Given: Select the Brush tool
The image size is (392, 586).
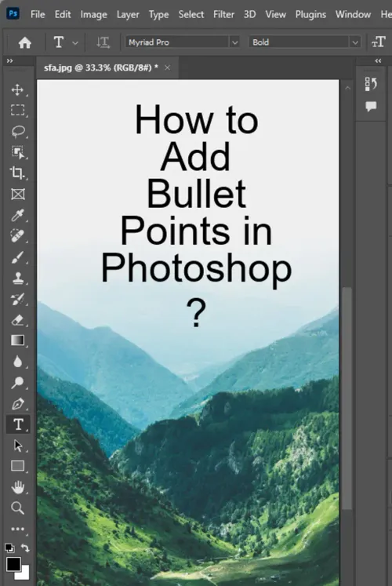Looking at the screenshot, I should click(17, 257).
